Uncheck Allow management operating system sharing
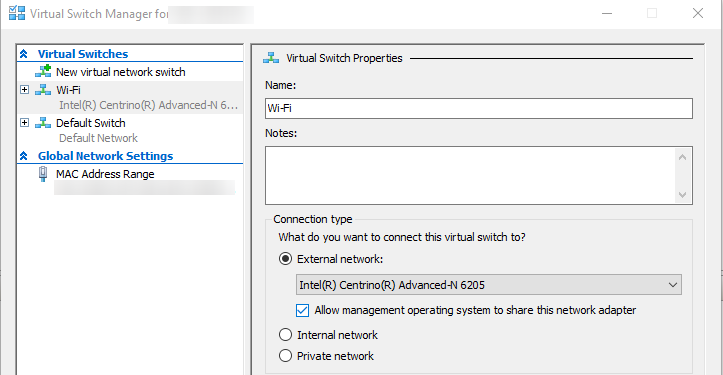 click(x=302, y=310)
